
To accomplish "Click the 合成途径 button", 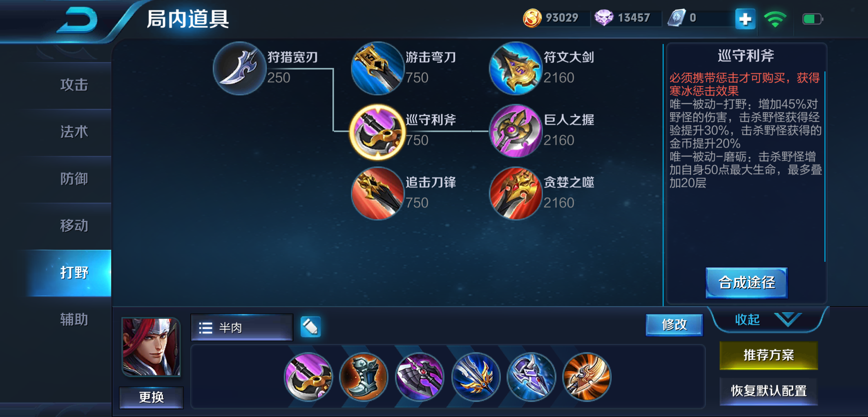I will [x=747, y=283].
